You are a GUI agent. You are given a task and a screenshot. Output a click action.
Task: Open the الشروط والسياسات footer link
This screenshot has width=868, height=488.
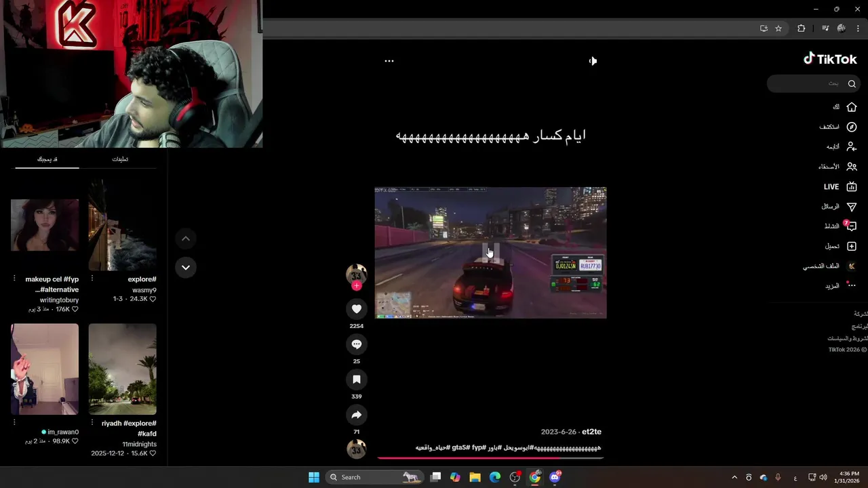pos(847,338)
